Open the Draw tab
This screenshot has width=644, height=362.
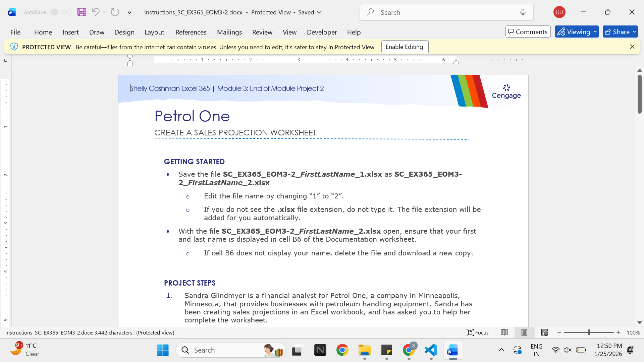(97, 32)
